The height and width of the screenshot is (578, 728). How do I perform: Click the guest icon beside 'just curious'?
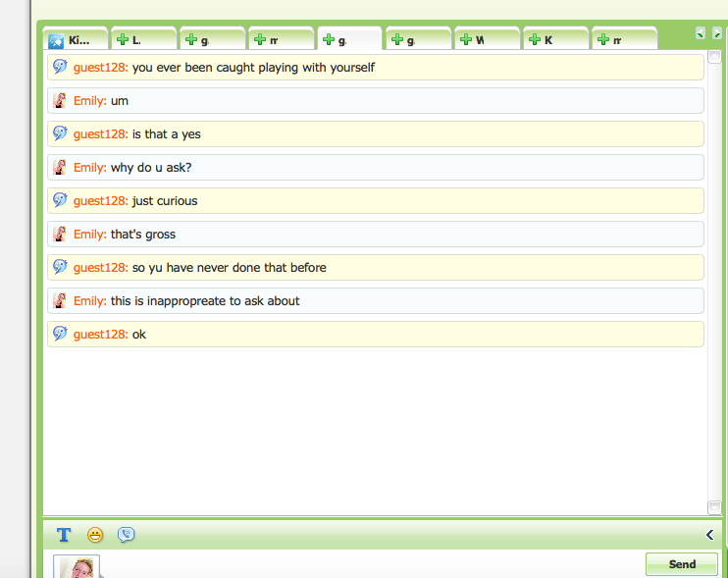pyautogui.click(x=60, y=200)
